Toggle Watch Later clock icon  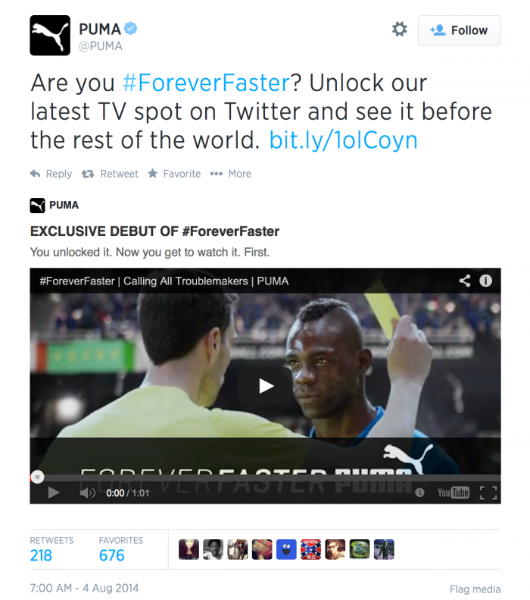tap(419, 492)
